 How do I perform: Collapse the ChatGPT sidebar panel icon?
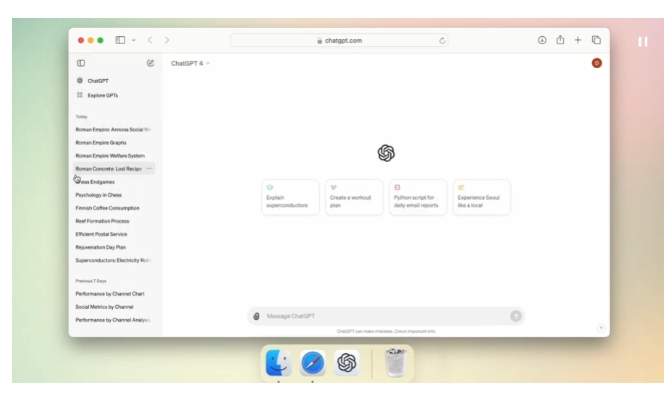(x=81, y=63)
